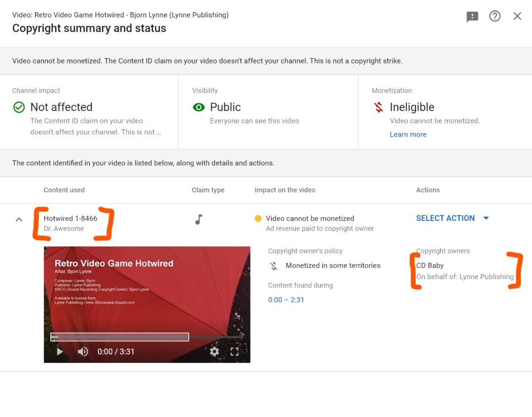Play the Retro Video Game Hotwired video
This screenshot has width=532, height=417.
[59, 351]
